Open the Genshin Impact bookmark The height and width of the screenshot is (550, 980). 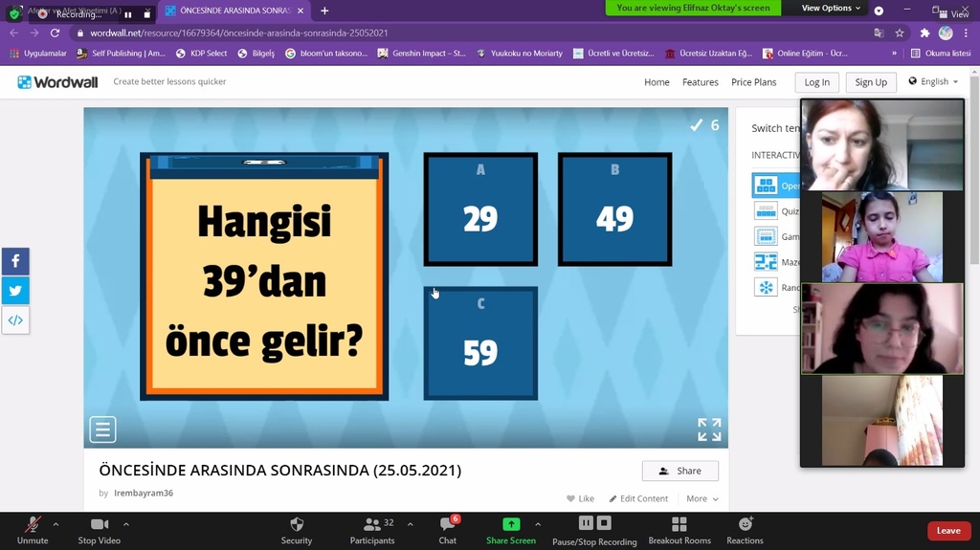click(422, 54)
